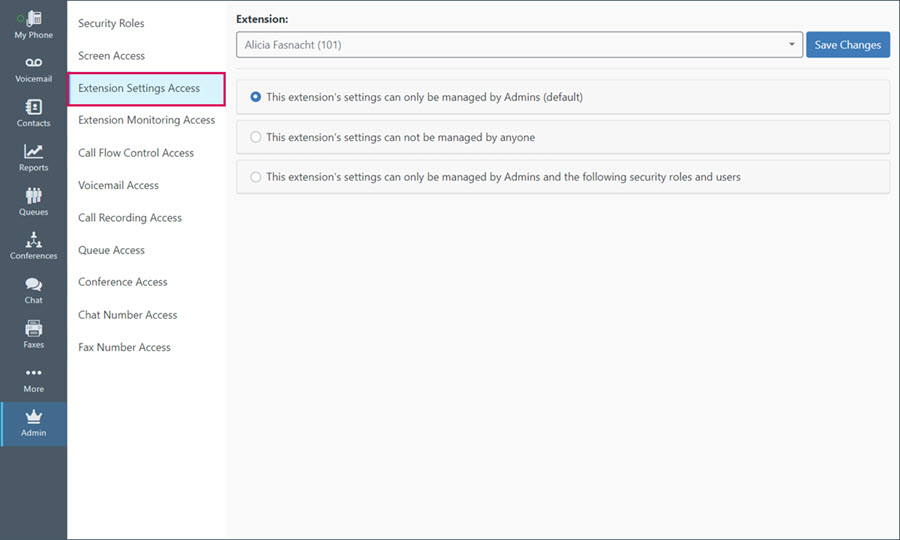This screenshot has width=900, height=540.
Task: Open the Conferences icon
Action: [x=33, y=239]
